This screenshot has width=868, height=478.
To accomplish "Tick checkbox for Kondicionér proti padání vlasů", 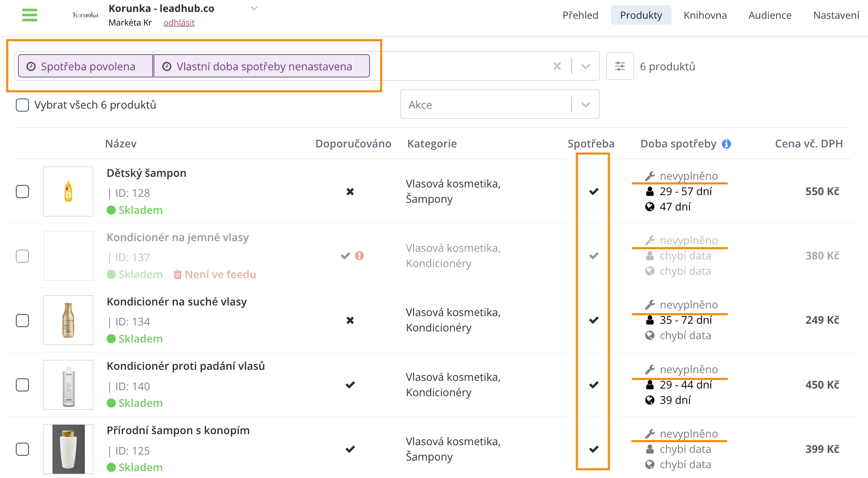I will tap(22, 385).
